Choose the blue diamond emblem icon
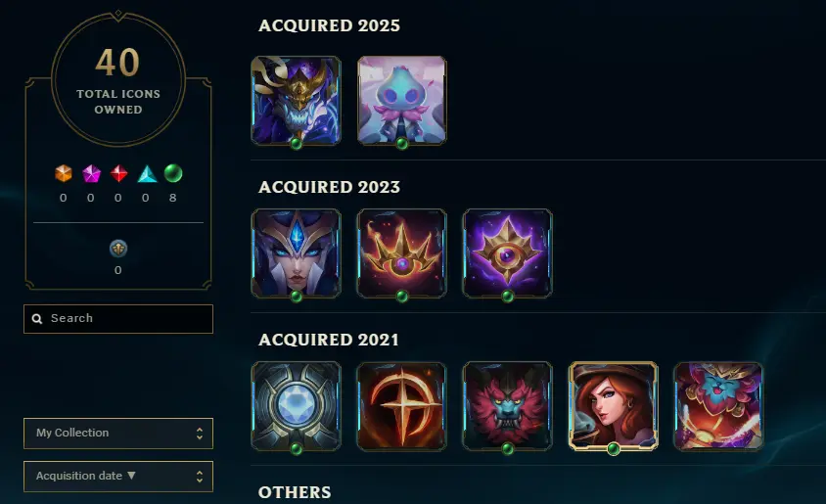Screen dimensions: 826x504 pyautogui.click(x=297, y=405)
